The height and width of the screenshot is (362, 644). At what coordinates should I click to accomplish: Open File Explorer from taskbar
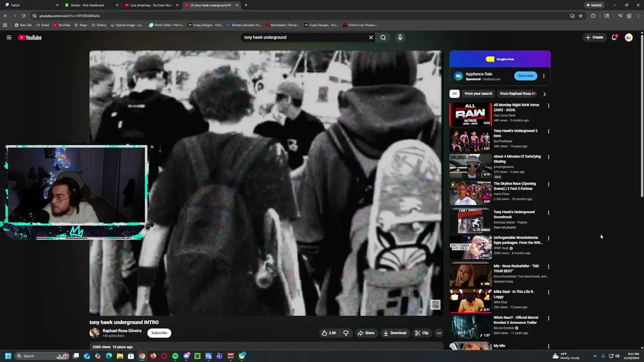pyautogui.click(x=120, y=356)
